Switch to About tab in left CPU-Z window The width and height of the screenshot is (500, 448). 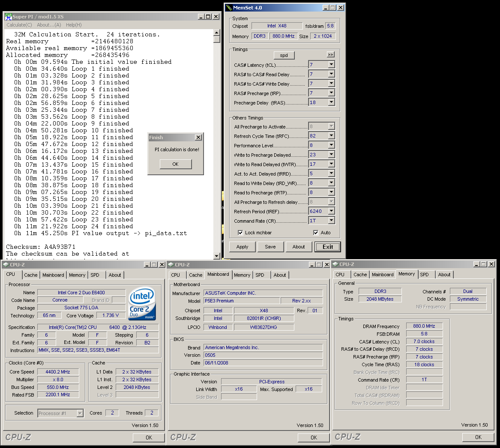click(115, 275)
